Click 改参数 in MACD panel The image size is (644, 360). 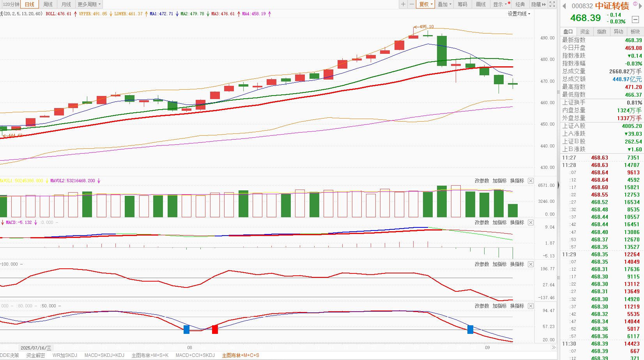click(x=482, y=222)
